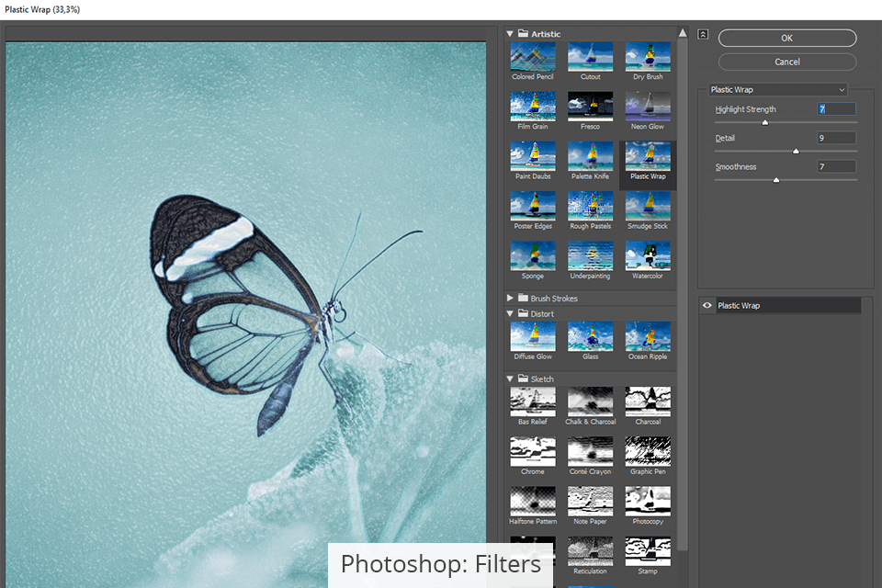Collapse the Sketch filter folder

[511, 379]
